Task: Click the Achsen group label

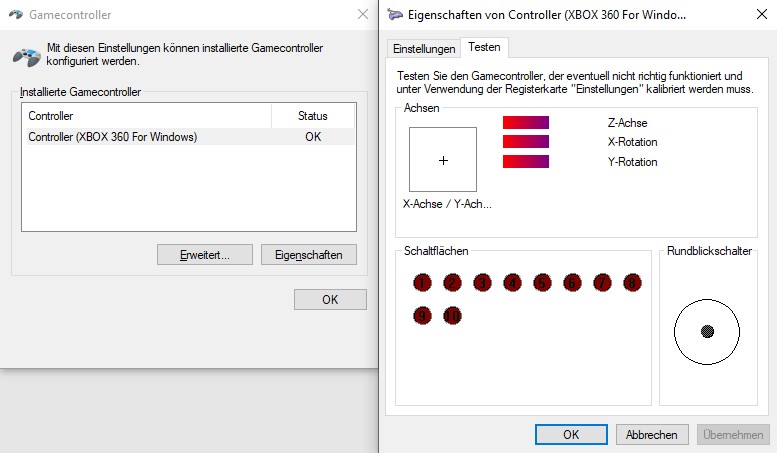Action: (422, 108)
